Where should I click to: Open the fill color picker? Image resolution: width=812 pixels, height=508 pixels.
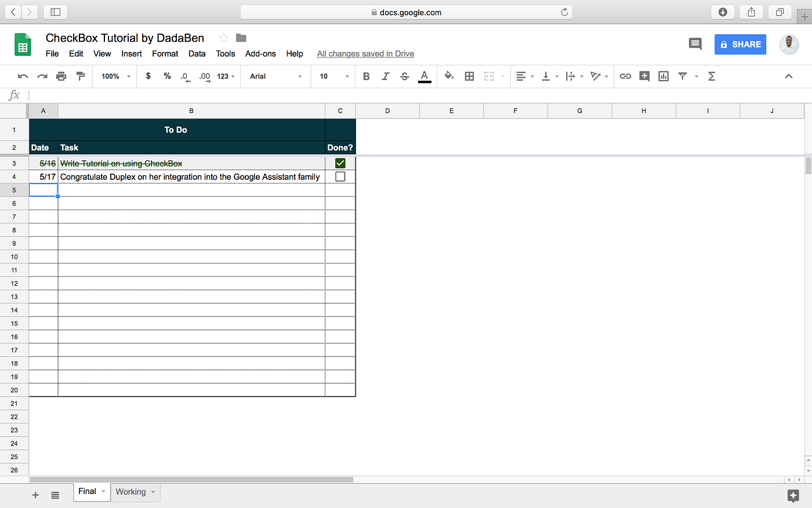(x=449, y=76)
